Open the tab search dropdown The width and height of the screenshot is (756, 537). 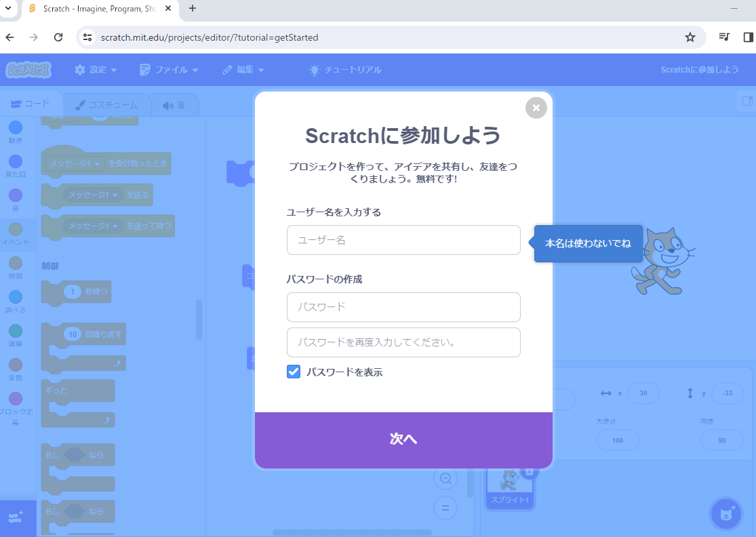[x=8, y=8]
